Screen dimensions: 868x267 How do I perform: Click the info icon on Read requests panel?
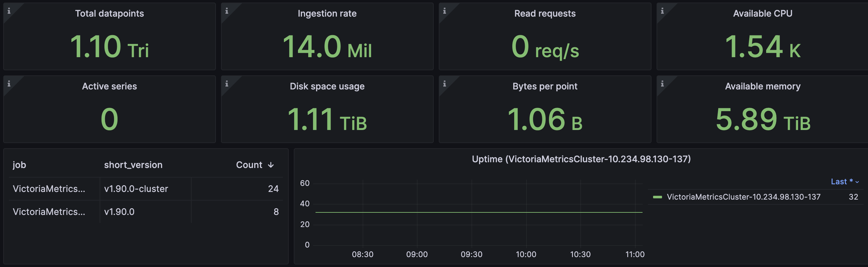(445, 11)
